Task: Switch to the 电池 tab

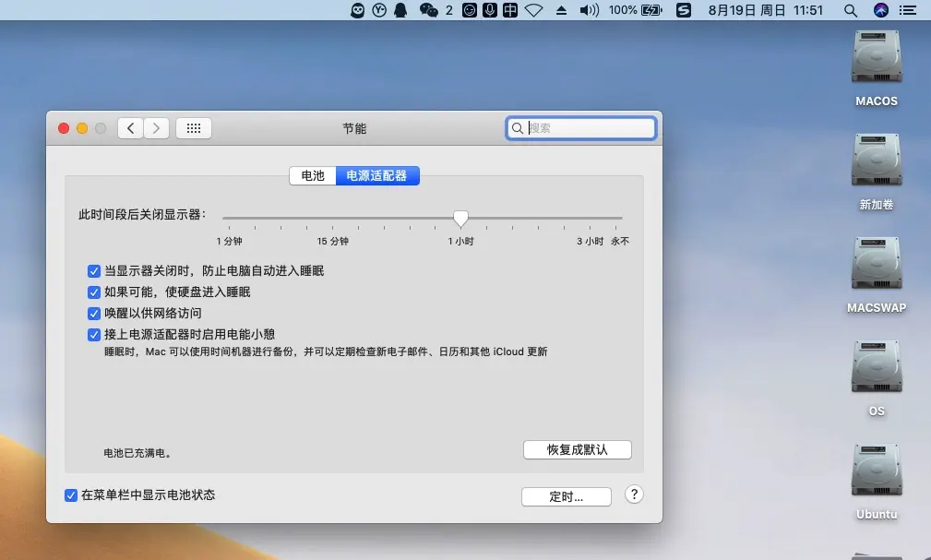Action: pos(313,175)
